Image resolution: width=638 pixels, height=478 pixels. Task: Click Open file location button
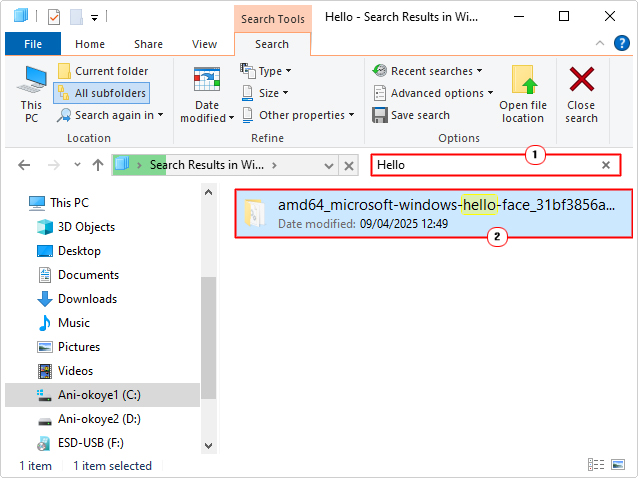tap(523, 94)
